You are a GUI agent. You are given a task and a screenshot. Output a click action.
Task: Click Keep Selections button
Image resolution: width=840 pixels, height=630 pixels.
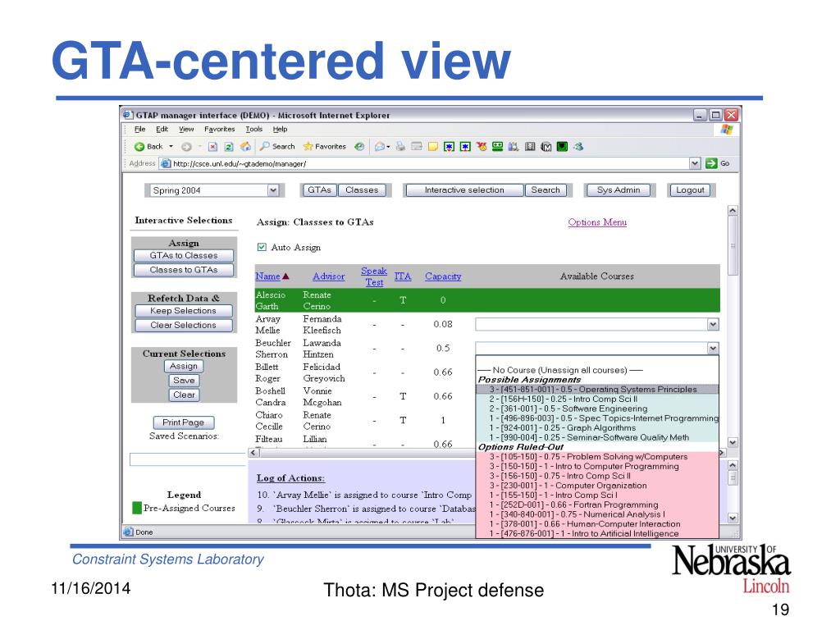pyautogui.click(x=183, y=311)
